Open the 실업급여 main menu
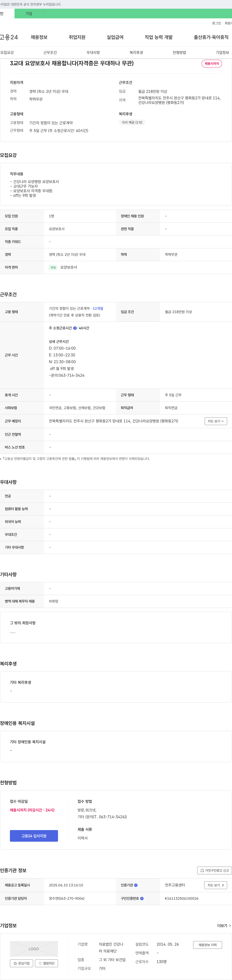 [115, 37]
